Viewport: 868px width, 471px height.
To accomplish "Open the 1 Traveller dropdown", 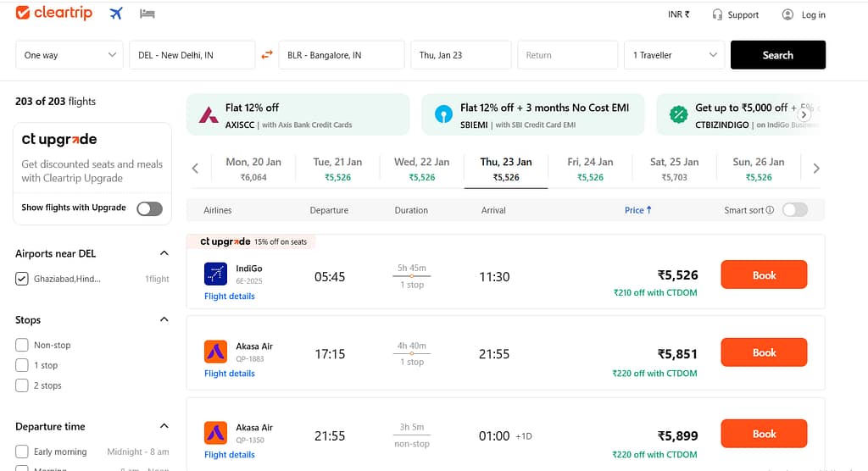I will click(x=674, y=55).
